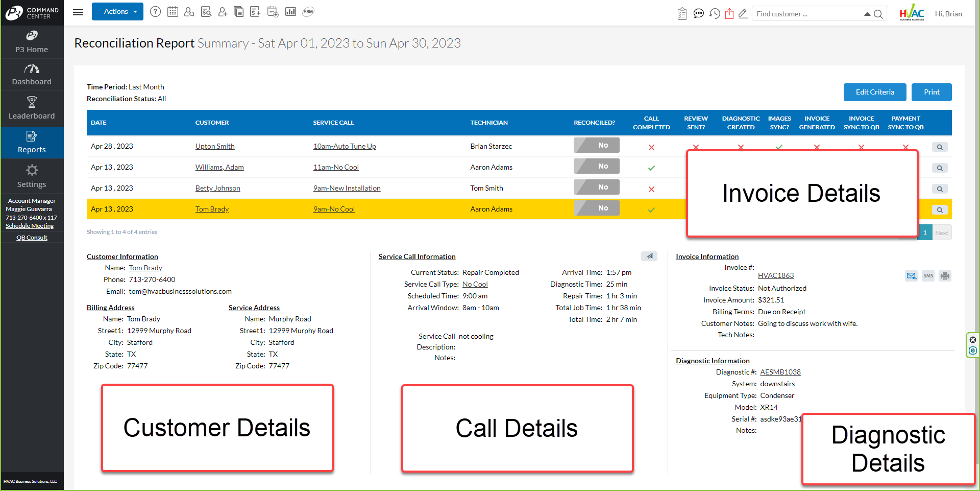Click the Find customer search field

point(806,14)
